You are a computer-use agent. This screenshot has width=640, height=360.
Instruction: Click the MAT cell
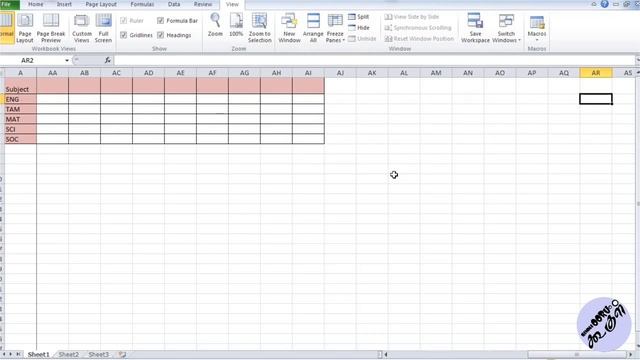click(20, 119)
